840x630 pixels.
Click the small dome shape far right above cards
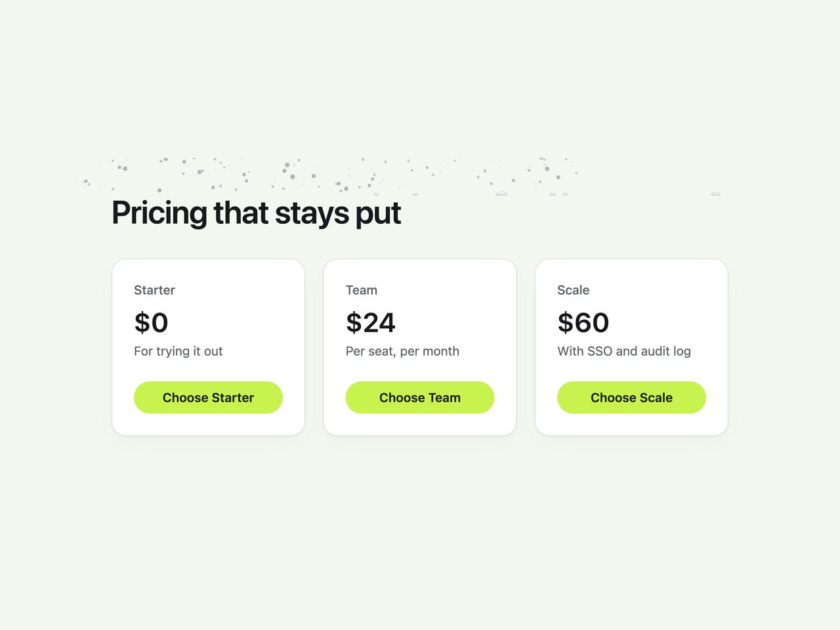715,194
